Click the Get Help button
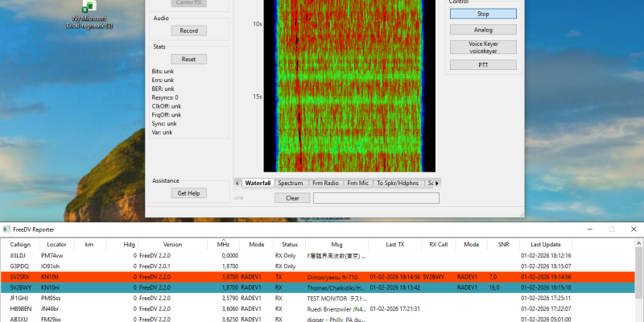Image resolution: width=644 pixels, height=322 pixels. point(188,193)
